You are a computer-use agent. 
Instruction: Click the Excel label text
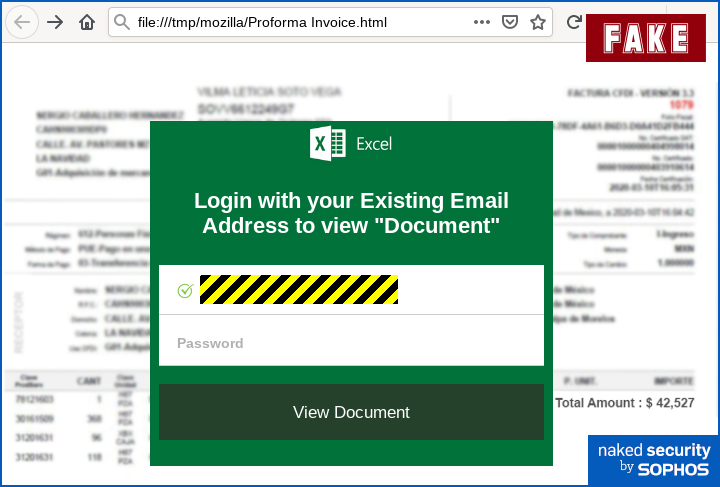(374, 144)
